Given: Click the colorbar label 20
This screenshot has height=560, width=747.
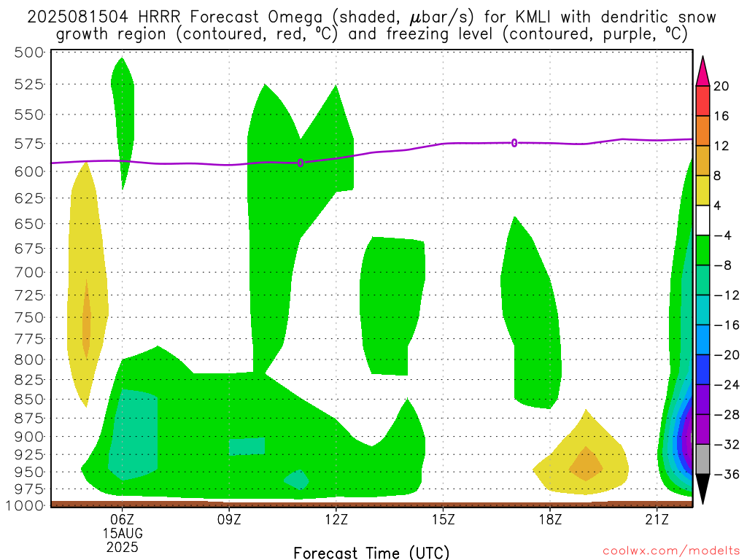Looking at the screenshot, I should point(721,86).
